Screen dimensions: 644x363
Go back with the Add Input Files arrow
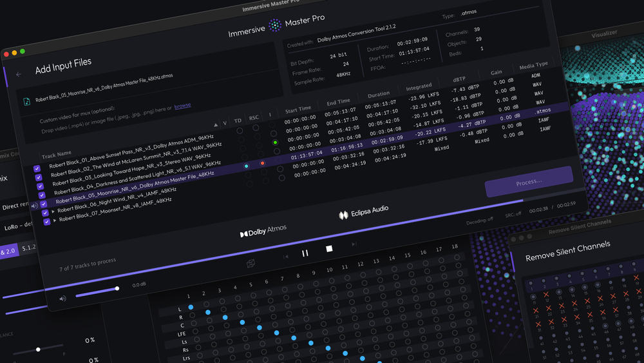point(19,74)
